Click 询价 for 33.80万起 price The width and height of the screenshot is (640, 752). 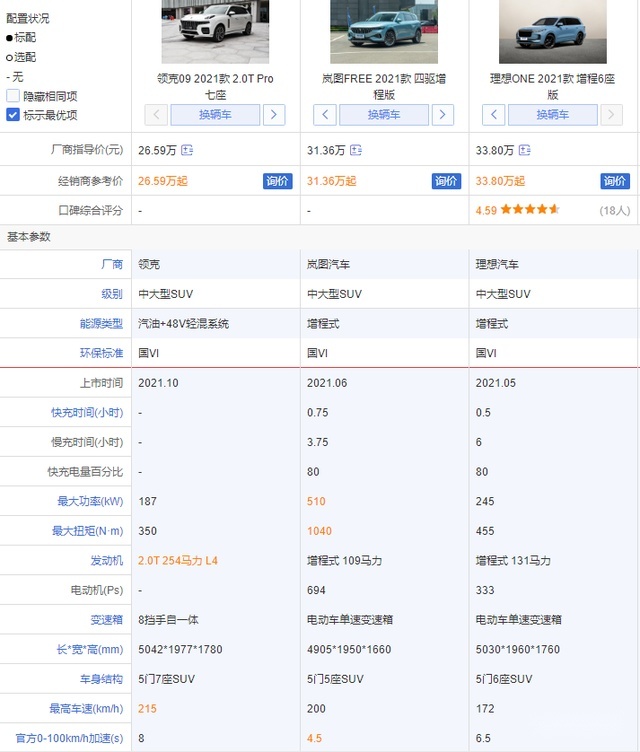[615, 181]
